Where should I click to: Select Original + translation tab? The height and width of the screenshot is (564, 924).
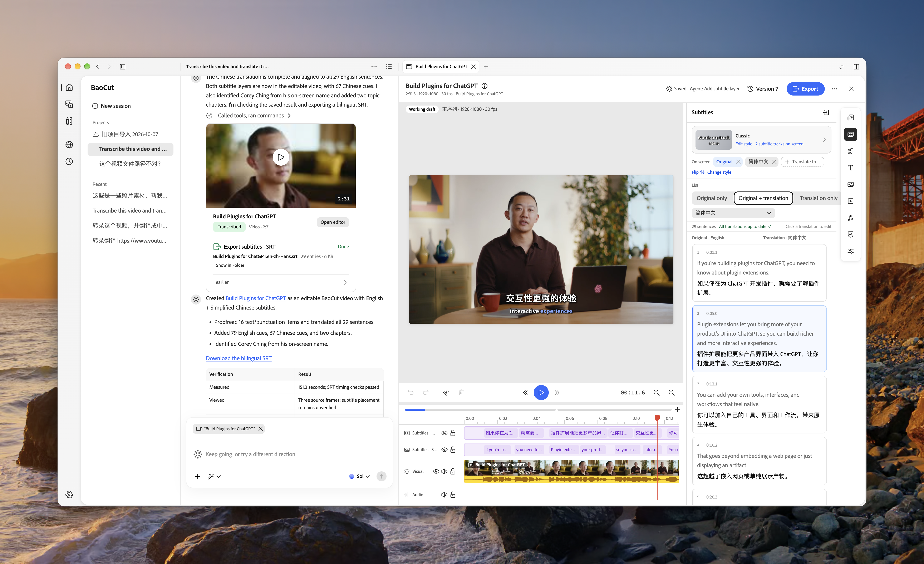pos(763,198)
